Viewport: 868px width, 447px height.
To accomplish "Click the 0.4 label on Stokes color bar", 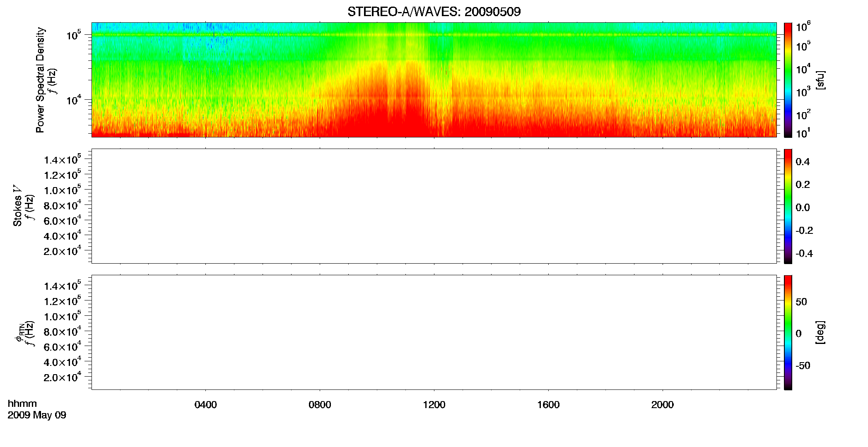I will pos(803,162).
